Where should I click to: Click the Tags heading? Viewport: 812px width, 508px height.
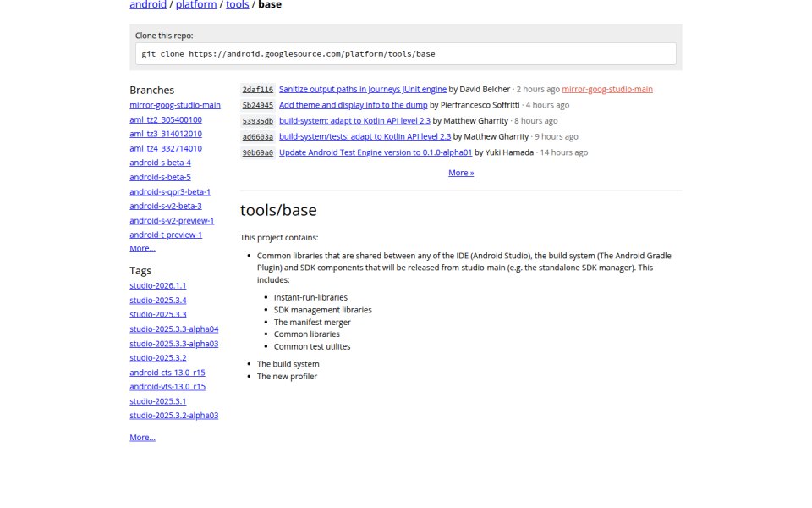[140, 271]
